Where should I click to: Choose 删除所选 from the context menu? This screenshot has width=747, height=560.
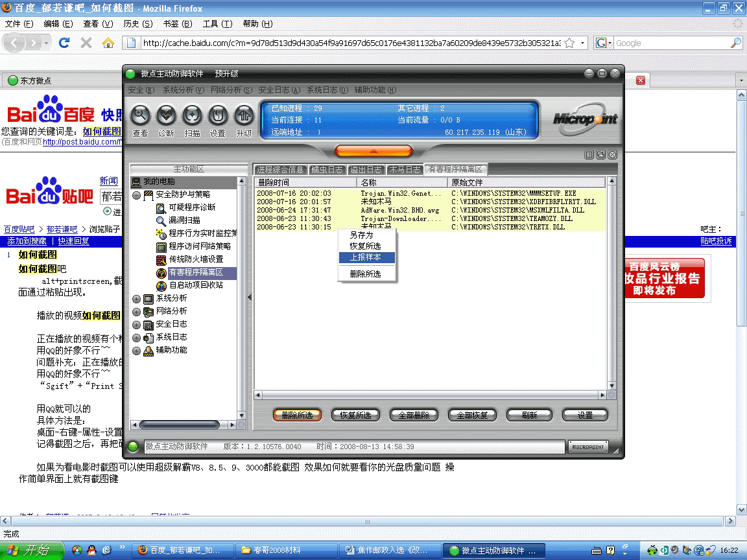point(367,274)
